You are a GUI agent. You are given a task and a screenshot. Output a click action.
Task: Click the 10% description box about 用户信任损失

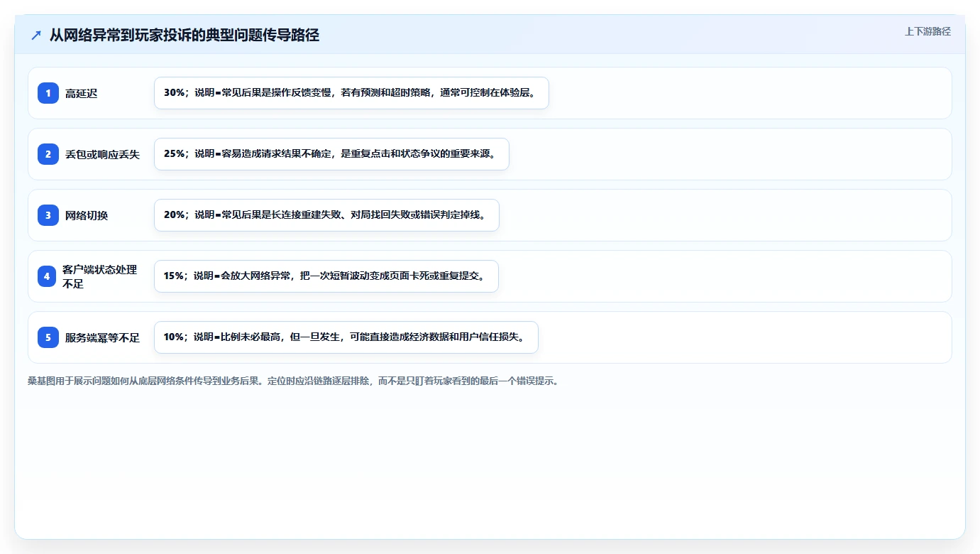point(346,337)
